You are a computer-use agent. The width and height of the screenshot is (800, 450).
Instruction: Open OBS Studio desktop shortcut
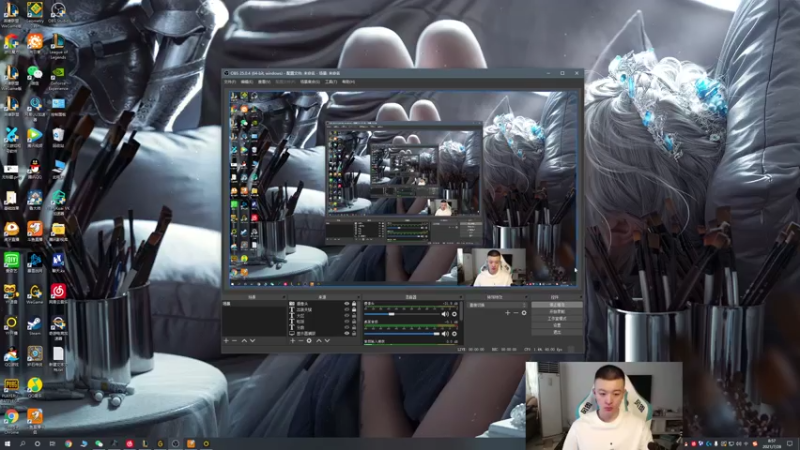pos(58,12)
